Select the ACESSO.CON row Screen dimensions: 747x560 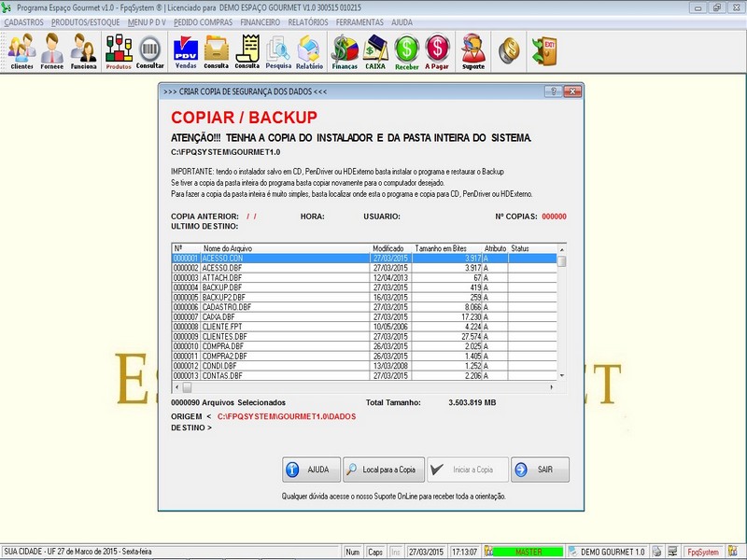point(364,259)
